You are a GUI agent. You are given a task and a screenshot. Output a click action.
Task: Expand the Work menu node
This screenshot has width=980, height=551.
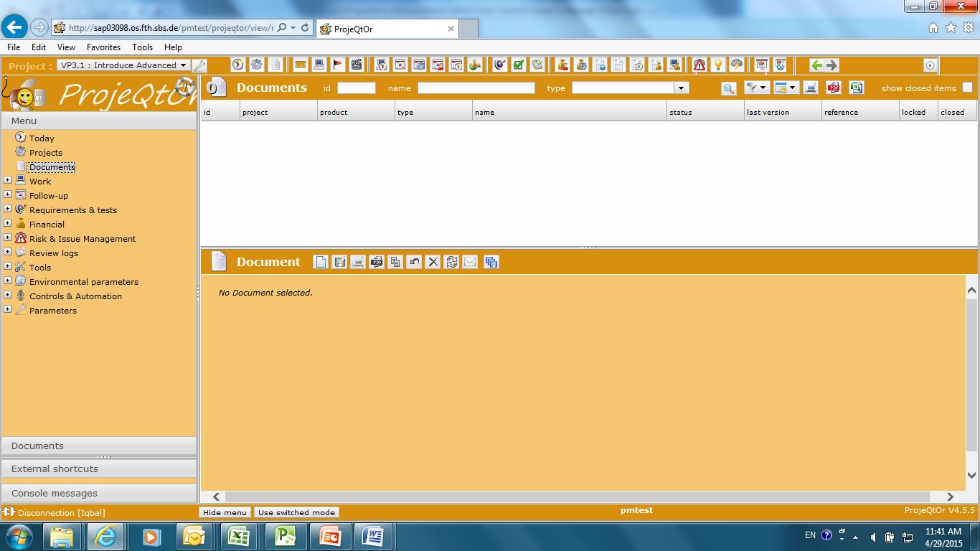pos(8,180)
